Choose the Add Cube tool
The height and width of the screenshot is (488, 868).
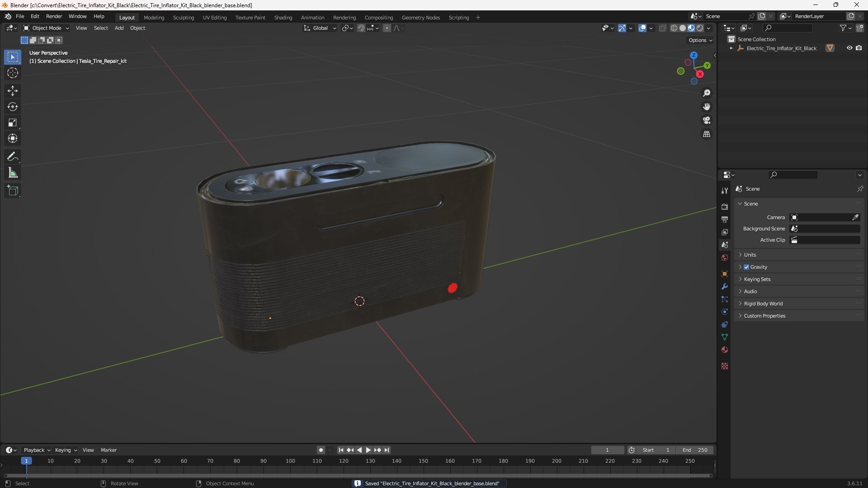coord(12,191)
